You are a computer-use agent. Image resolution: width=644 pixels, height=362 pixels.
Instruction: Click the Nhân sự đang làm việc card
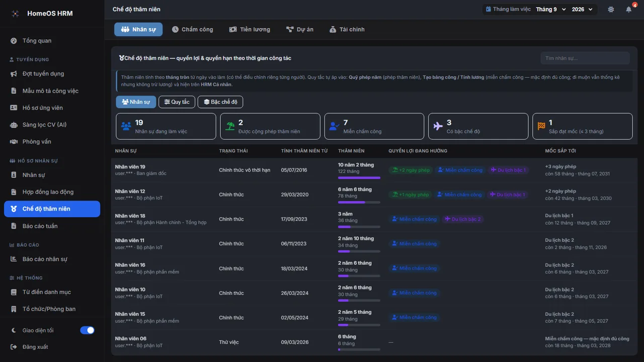(x=166, y=126)
